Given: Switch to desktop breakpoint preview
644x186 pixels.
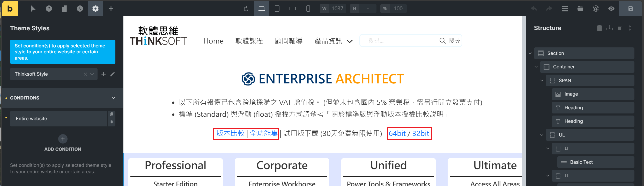Looking at the screenshot, I should [262, 9].
